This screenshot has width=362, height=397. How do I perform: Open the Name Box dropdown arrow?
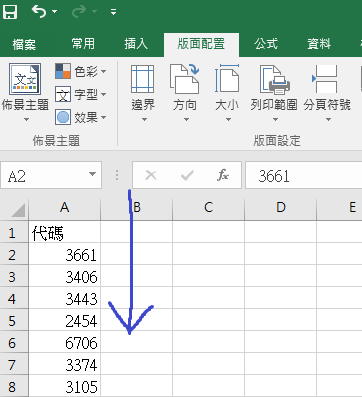coord(92,174)
